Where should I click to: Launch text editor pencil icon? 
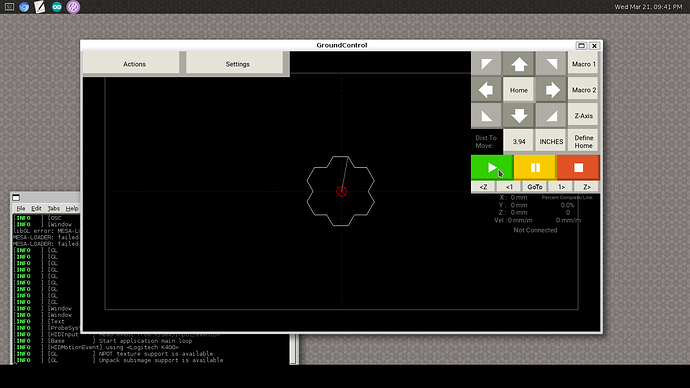coord(40,7)
